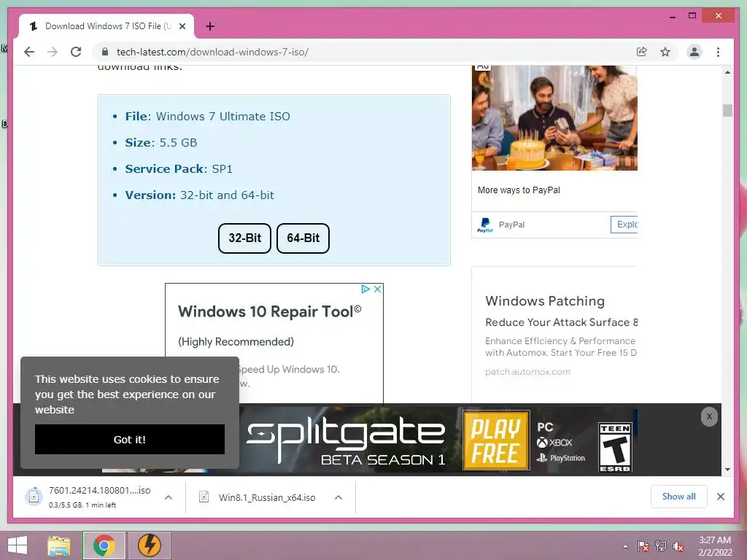Open the lightning bolt app in taskbar

point(149,545)
